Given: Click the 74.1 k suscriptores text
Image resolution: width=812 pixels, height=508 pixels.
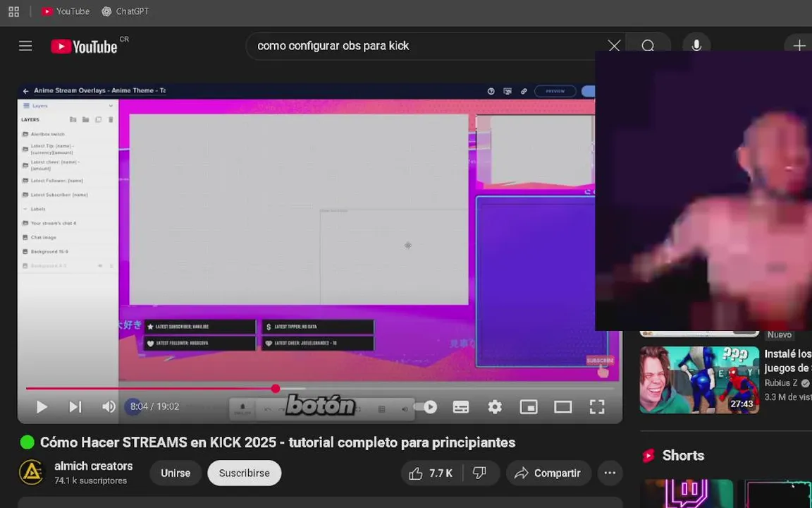Looking at the screenshot, I should (91, 481).
